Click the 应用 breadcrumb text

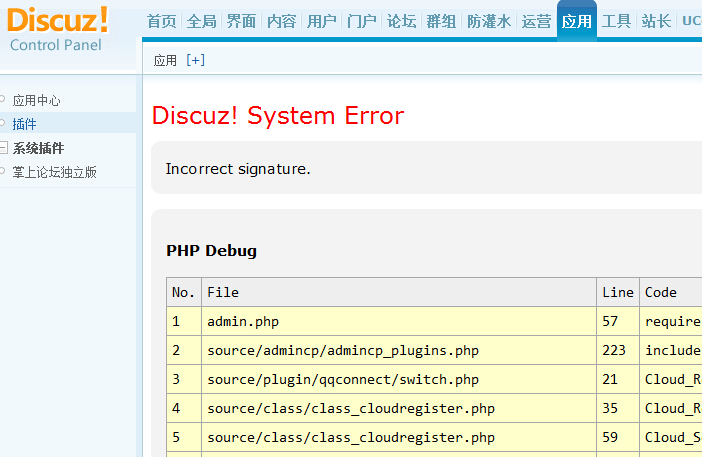(x=165, y=60)
